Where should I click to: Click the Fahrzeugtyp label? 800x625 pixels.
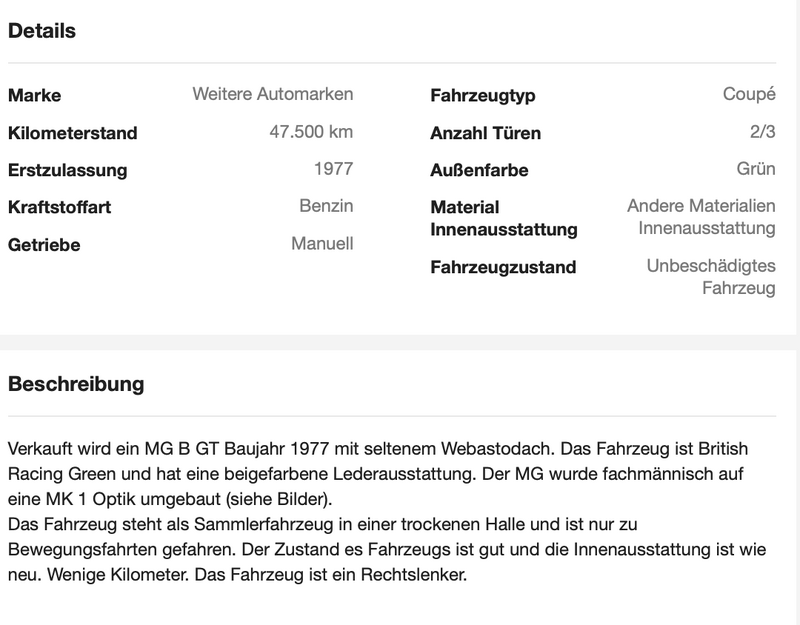[482, 96]
